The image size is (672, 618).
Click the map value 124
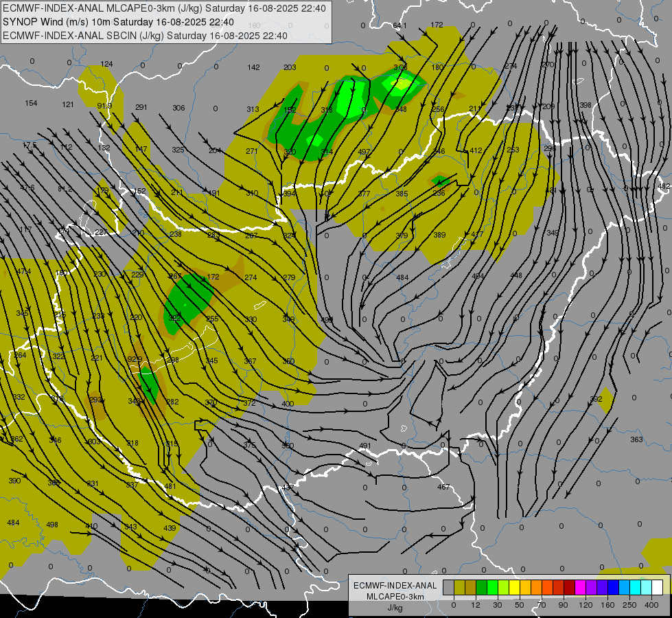click(106, 64)
